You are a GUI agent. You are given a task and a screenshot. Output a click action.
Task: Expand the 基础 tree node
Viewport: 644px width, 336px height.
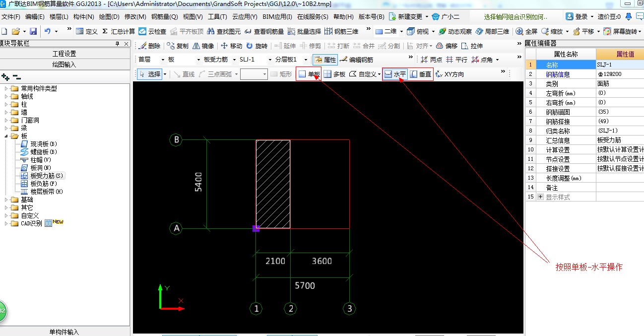point(7,200)
